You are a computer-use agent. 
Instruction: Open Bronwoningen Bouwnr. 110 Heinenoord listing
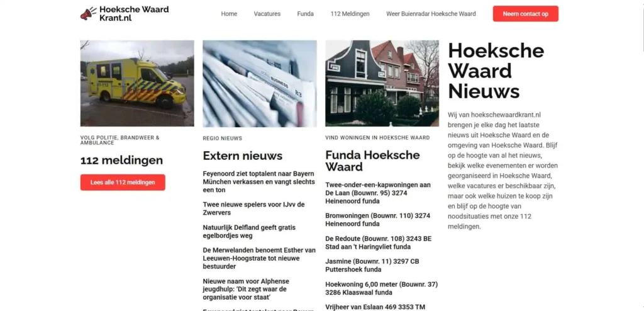[377, 220]
